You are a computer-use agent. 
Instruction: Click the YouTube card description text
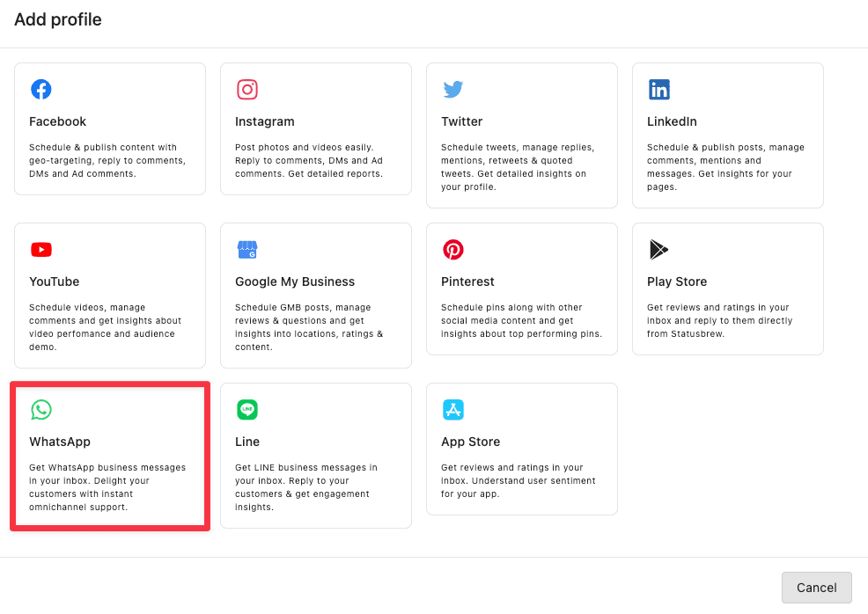pyautogui.click(x=105, y=327)
